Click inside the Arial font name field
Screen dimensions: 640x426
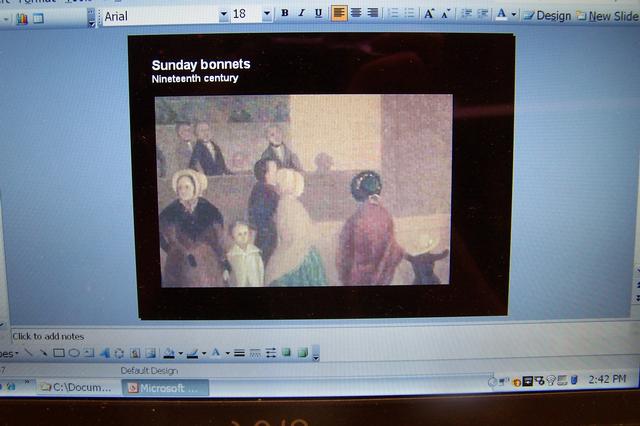click(160, 16)
